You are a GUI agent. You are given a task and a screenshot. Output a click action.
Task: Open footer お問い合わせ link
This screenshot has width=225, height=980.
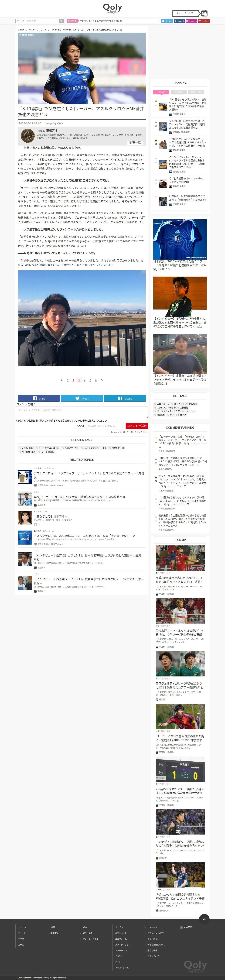tap(154, 956)
